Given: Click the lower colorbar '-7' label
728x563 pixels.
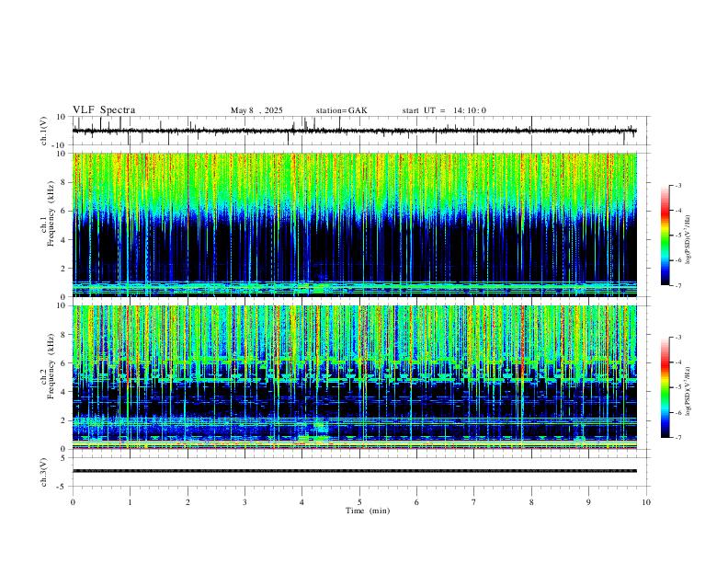Looking at the screenshot, I should (x=678, y=438).
